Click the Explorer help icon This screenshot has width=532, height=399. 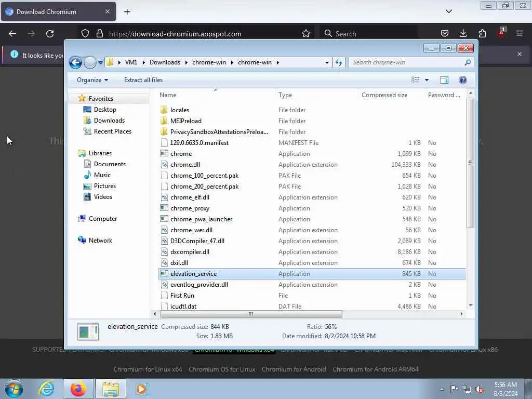[462, 80]
